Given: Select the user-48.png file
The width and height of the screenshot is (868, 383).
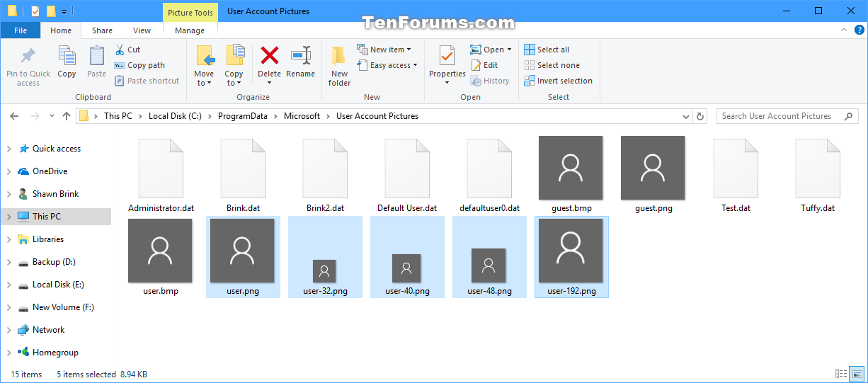Looking at the screenshot, I should (x=489, y=257).
